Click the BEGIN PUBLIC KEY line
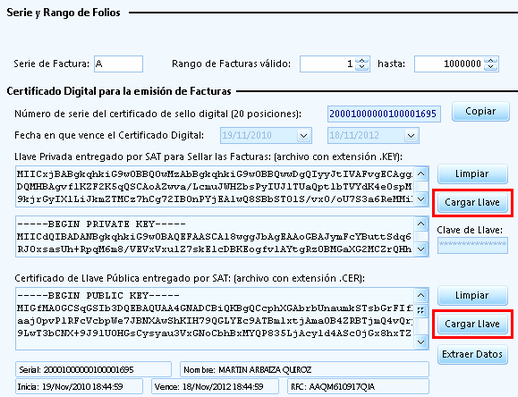Viewport: 518px width, 397px height. [98, 296]
